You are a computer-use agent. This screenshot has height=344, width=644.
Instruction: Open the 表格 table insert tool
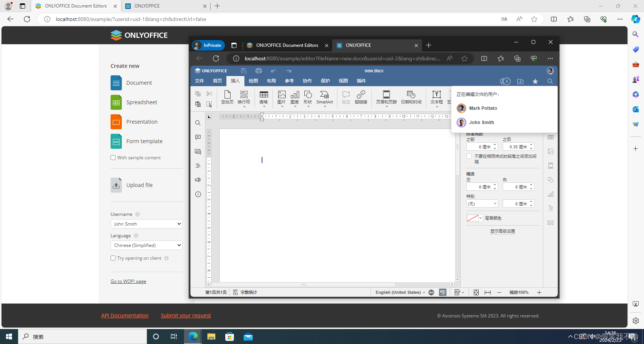(264, 98)
